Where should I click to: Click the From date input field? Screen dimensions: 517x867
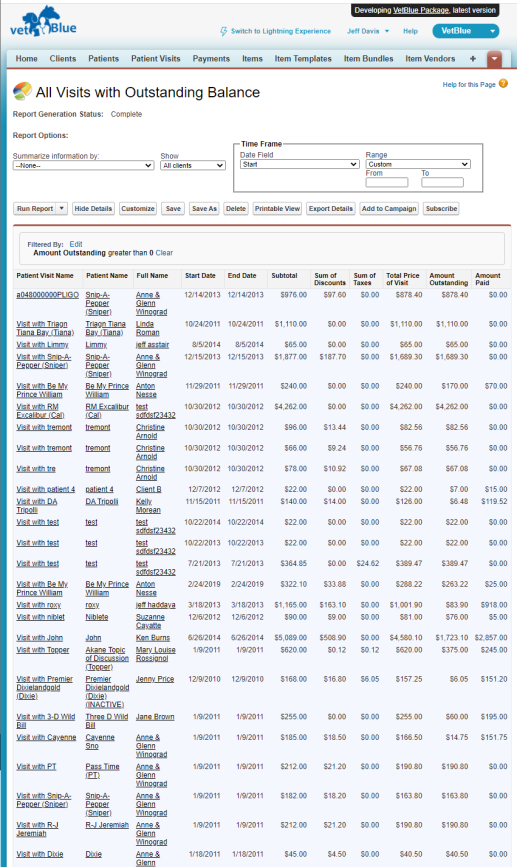click(387, 182)
